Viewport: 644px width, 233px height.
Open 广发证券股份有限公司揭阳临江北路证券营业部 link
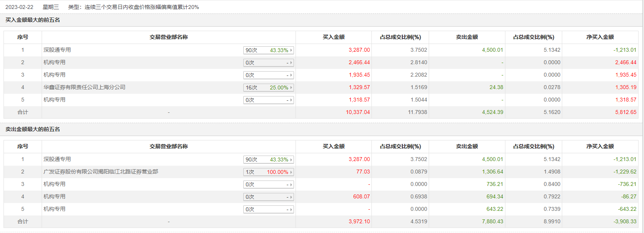pos(101,172)
